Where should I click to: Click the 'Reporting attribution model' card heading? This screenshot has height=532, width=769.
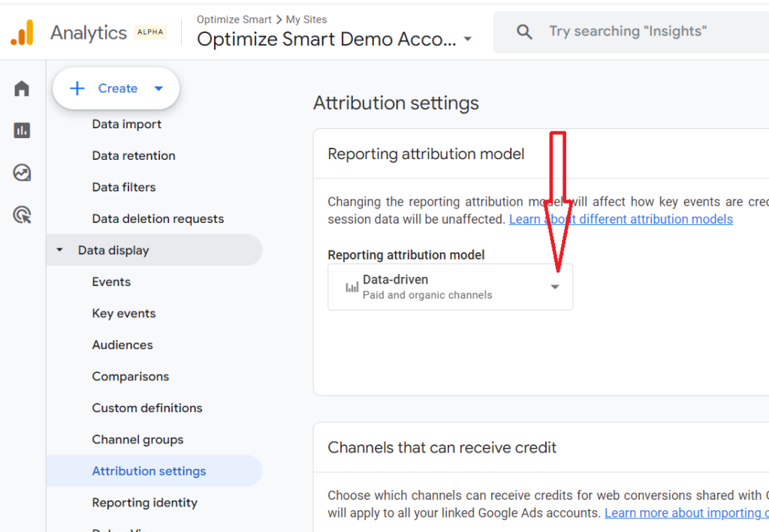(427, 154)
